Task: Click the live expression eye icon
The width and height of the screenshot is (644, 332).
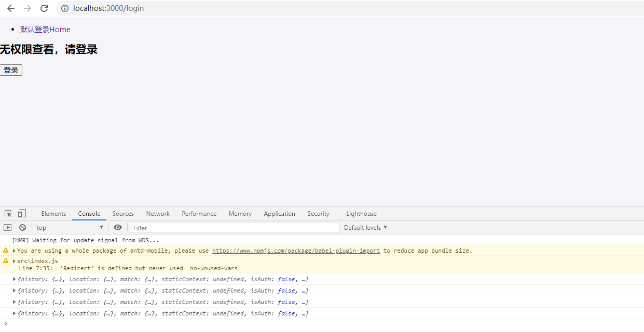Action: click(118, 228)
